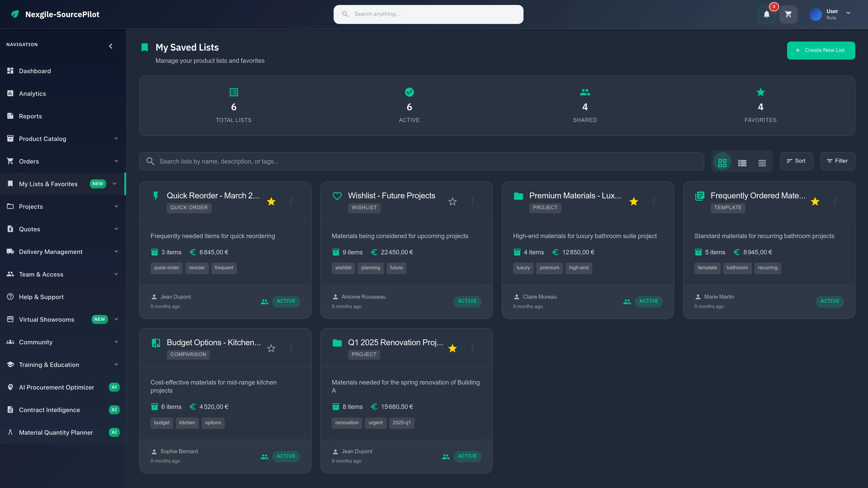The height and width of the screenshot is (488, 868).
Task: Mark Budget Options - Kitchen as favorite
Action: pyautogui.click(x=271, y=348)
